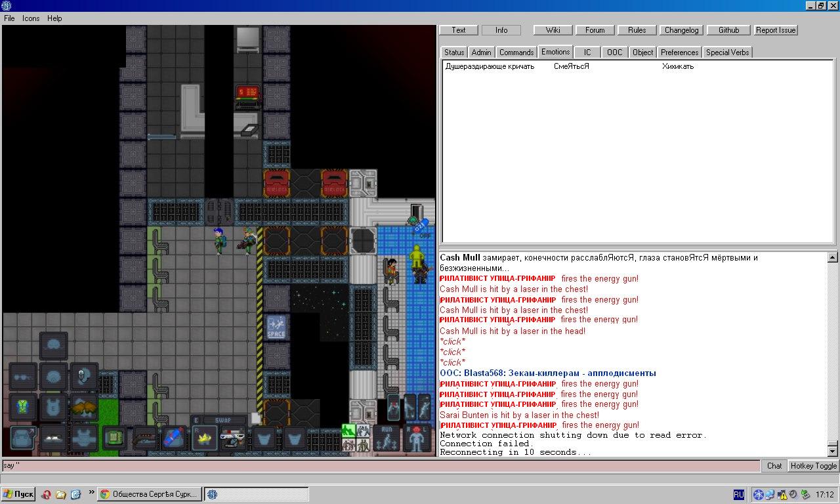Open the backpack storage slot in the HUD

pyautogui.click(x=24, y=438)
